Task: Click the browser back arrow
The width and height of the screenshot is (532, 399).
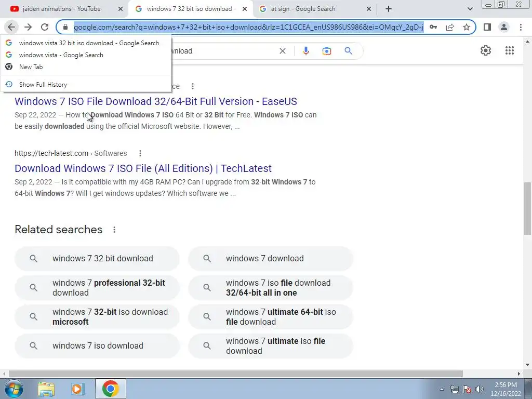Action: pyautogui.click(x=11, y=27)
